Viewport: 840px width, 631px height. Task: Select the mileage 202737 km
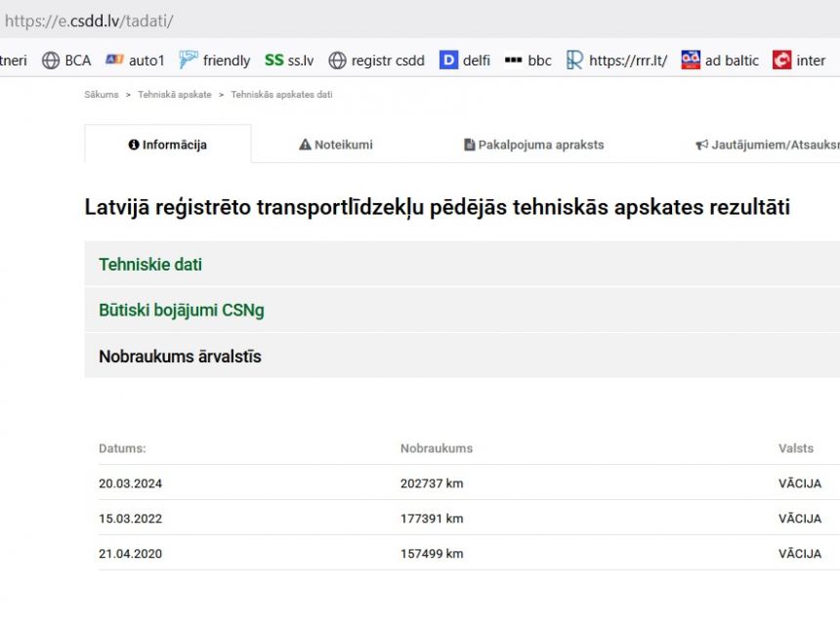(432, 484)
